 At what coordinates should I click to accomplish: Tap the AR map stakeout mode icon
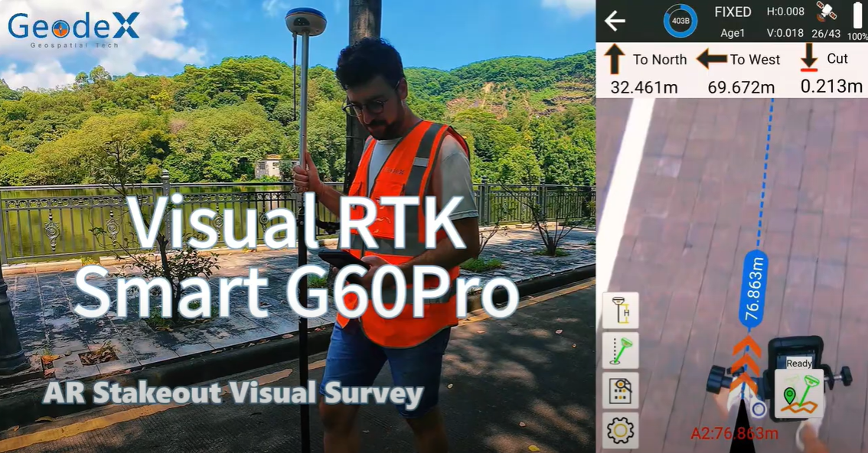[799, 394]
